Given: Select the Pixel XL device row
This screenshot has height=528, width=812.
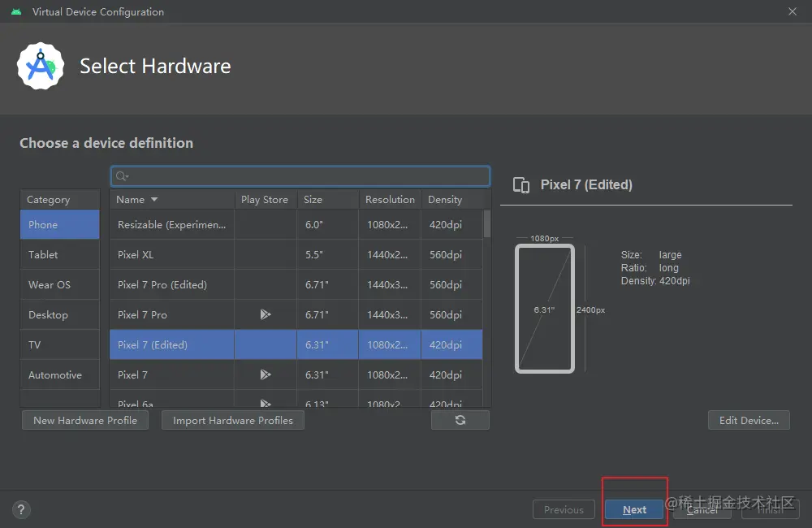Looking at the screenshot, I should 296,254.
